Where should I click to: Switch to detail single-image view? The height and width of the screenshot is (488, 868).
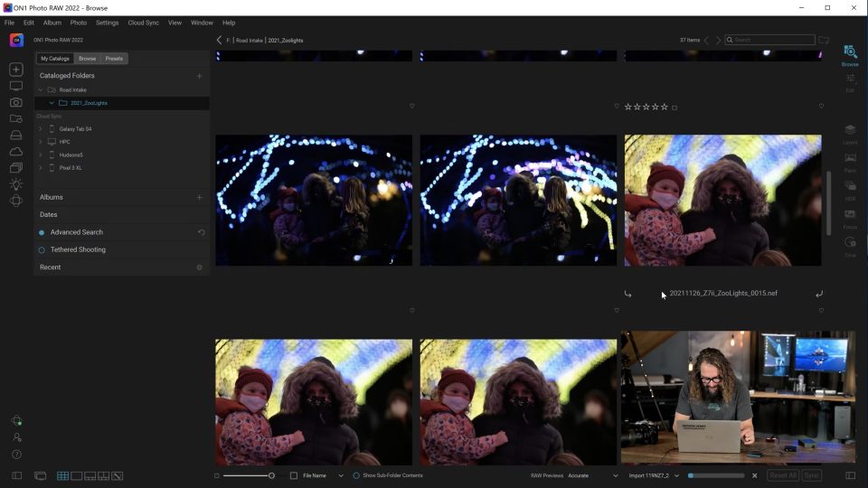pyautogui.click(x=76, y=476)
